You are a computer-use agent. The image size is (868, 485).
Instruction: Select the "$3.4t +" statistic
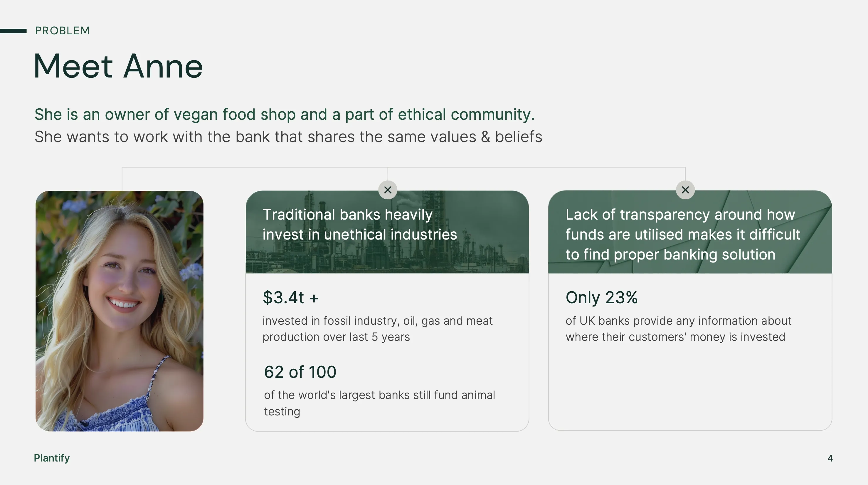290,297
